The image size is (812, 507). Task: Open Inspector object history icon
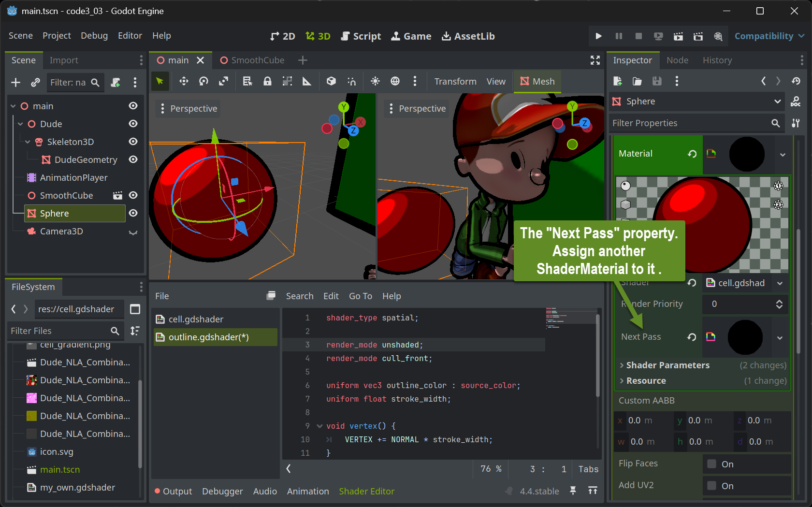[796, 81]
